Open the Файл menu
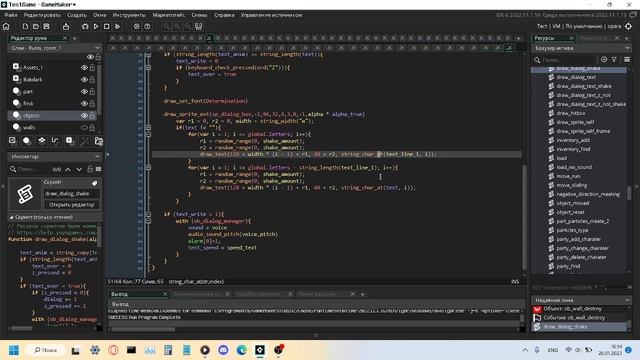Screen dimensions: 640x360 [x=11, y=15]
